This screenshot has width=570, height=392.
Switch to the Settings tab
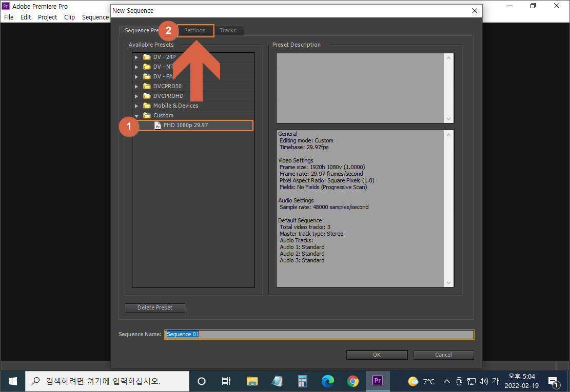(195, 31)
